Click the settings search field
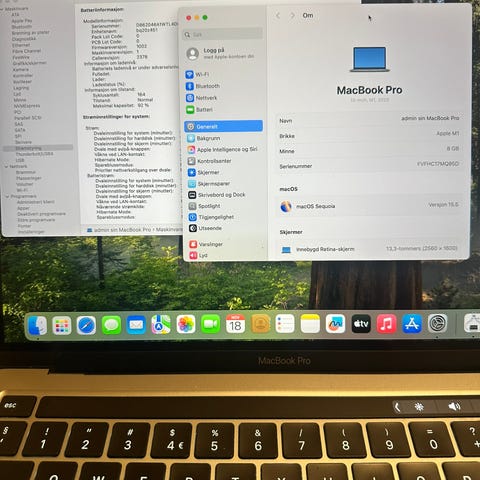480x480 pixels. 223,34
